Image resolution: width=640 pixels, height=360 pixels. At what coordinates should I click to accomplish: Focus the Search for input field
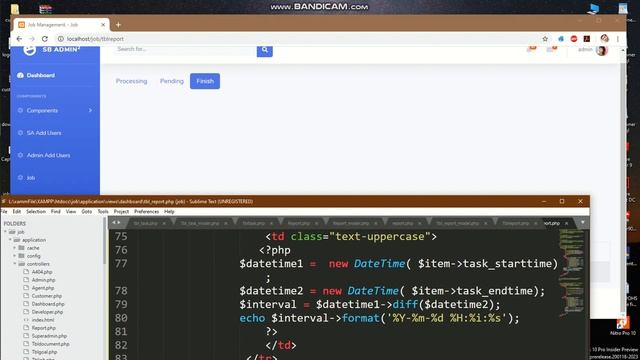coord(185,49)
